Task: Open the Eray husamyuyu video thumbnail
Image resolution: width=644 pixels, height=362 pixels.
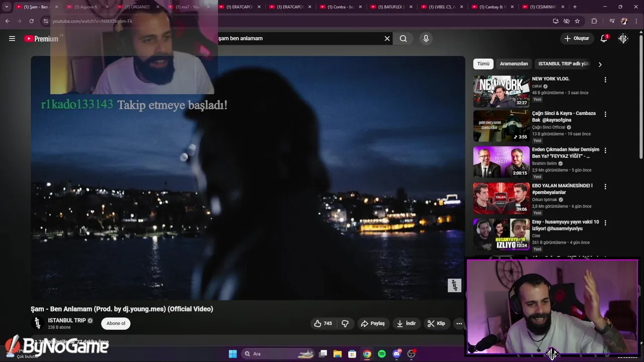Action: (501, 235)
